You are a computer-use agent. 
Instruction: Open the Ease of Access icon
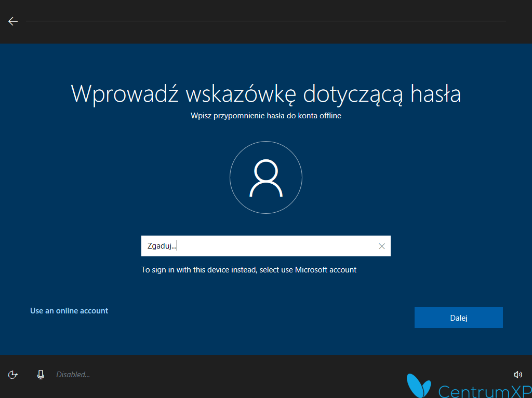tap(13, 375)
